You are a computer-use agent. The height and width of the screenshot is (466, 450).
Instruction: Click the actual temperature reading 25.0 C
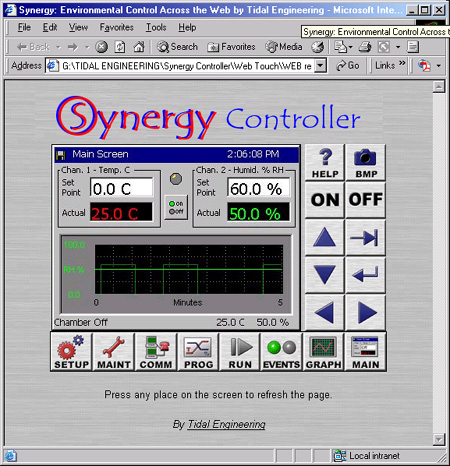click(x=121, y=213)
